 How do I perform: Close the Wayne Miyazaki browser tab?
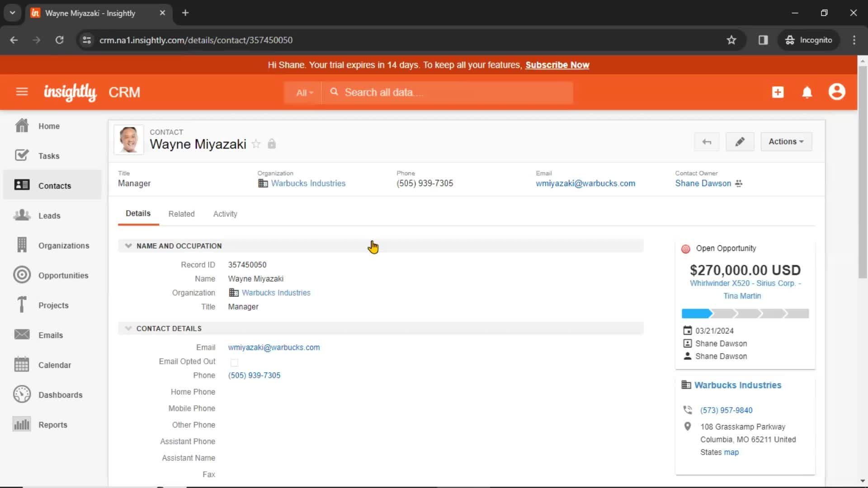[162, 13]
